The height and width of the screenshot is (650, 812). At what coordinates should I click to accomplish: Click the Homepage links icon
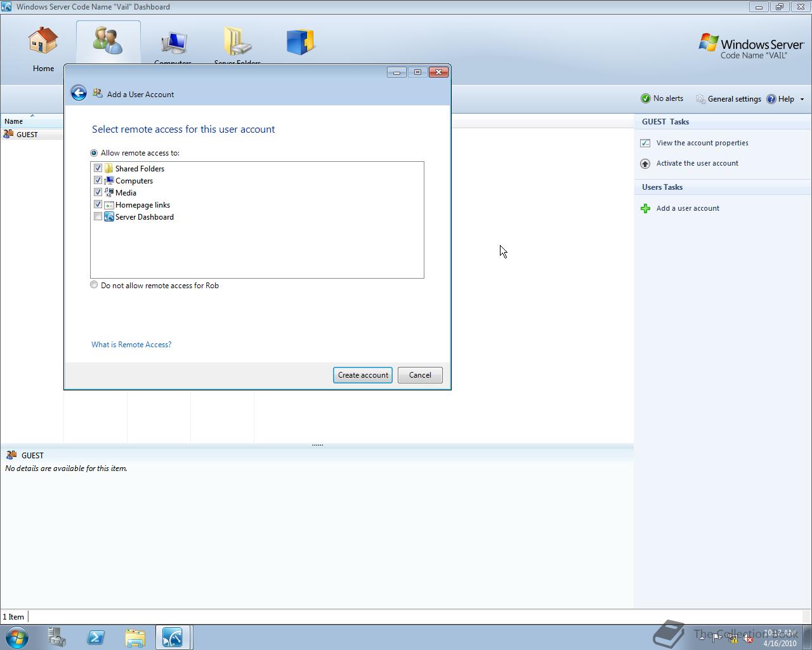[109, 204]
